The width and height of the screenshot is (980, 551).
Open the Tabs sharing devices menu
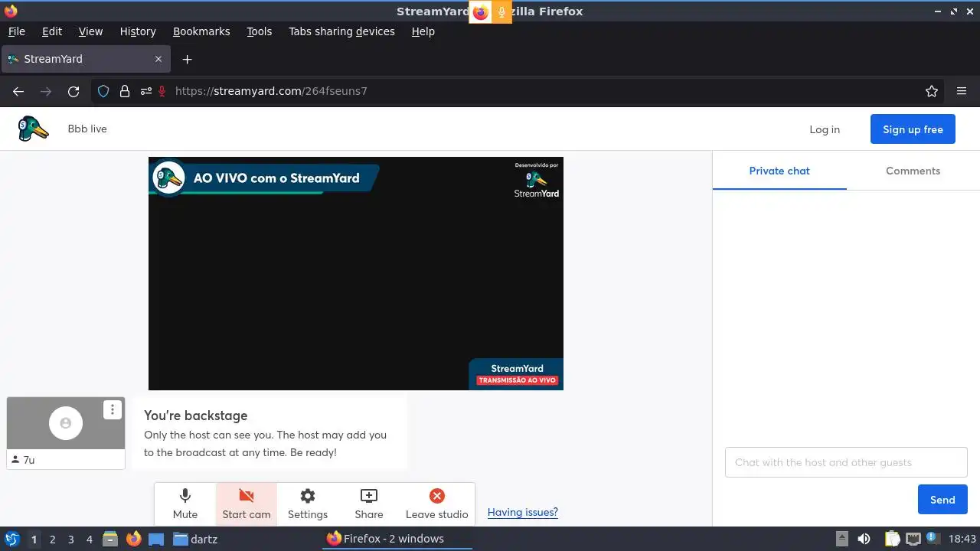341,31
